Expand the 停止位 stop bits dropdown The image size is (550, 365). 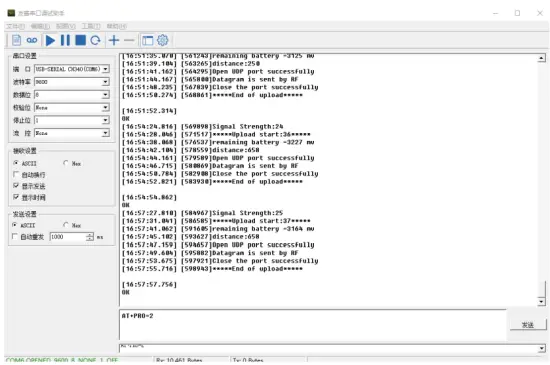click(x=105, y=120)
